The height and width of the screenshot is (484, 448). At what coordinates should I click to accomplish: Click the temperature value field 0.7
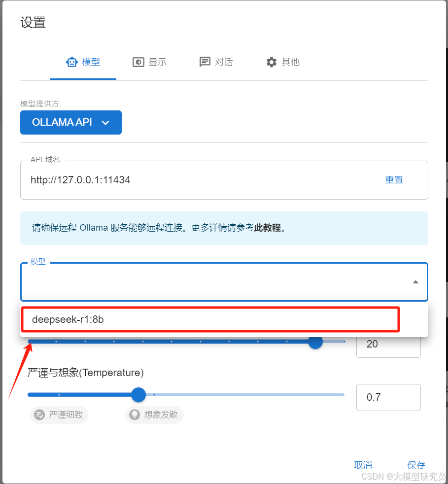coord(388,397)
